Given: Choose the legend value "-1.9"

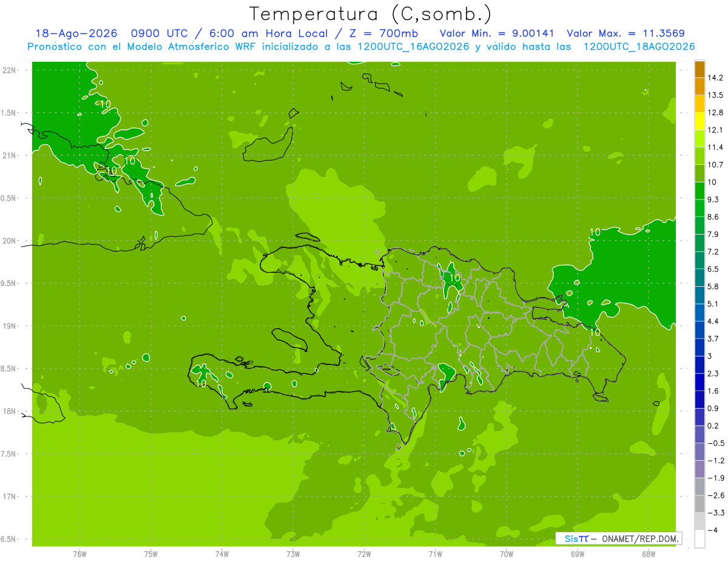Looking at the screenshot, I should tap(716, 478).
